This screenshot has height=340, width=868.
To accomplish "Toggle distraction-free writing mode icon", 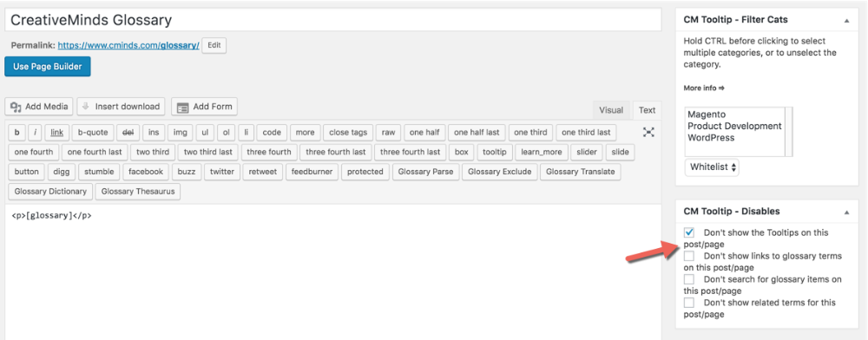I will pos(648,132).
